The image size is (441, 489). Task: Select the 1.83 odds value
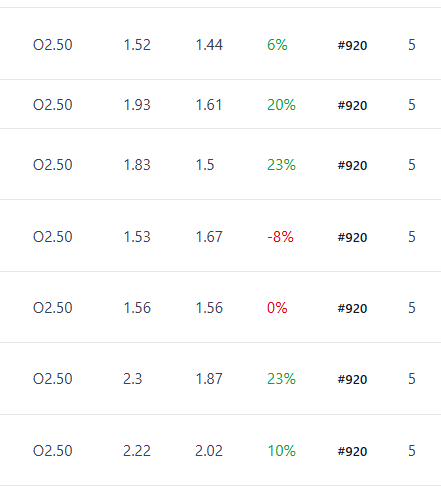pos(137,165)
